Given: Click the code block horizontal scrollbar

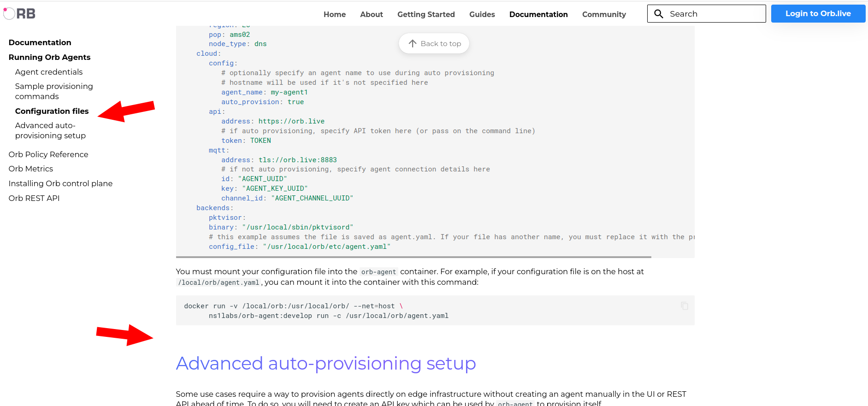Looking at the screenshot, I should (x=413, y=257).
